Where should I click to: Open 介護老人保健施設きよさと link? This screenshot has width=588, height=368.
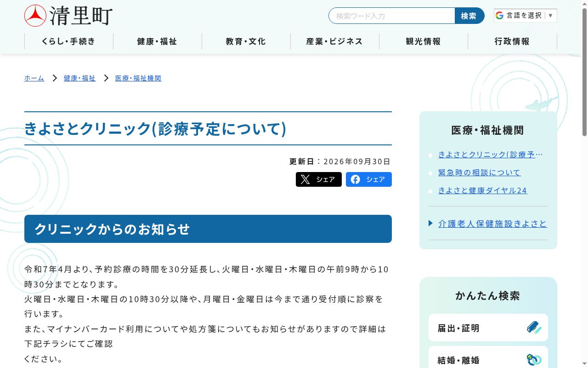click(x=492, y=224)
